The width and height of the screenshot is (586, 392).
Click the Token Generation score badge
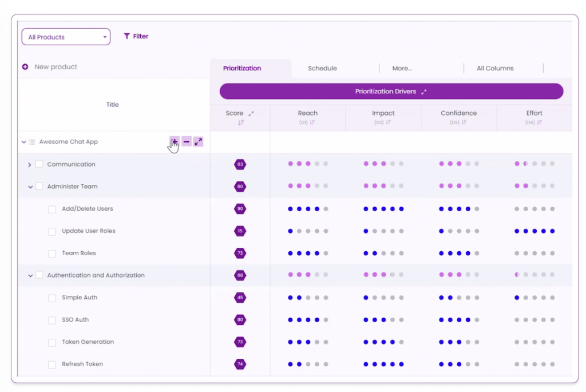coord(240,342)
